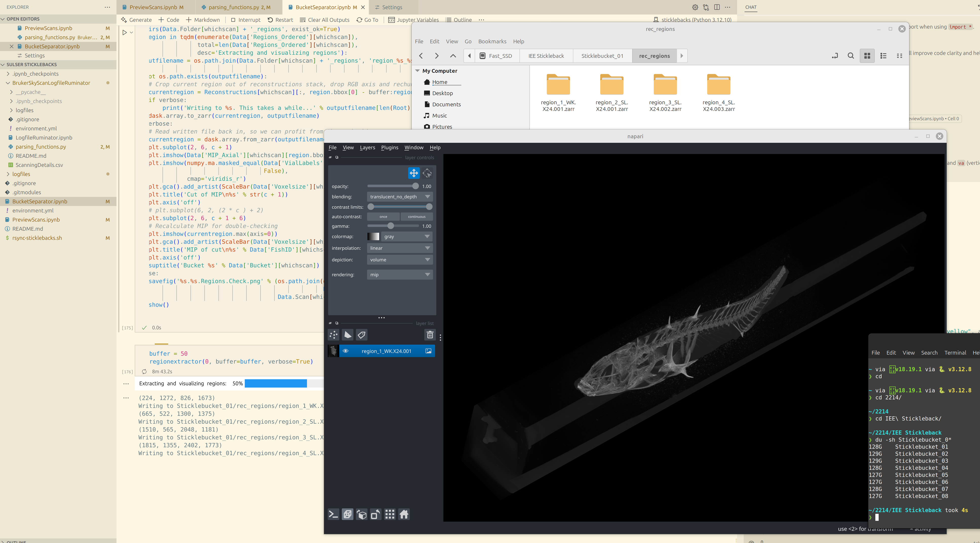This screenshot has height=543, width=980.
Task: Open interpolation dropdown showing linear
Action: pyautogui.click(x=400, y=248)
